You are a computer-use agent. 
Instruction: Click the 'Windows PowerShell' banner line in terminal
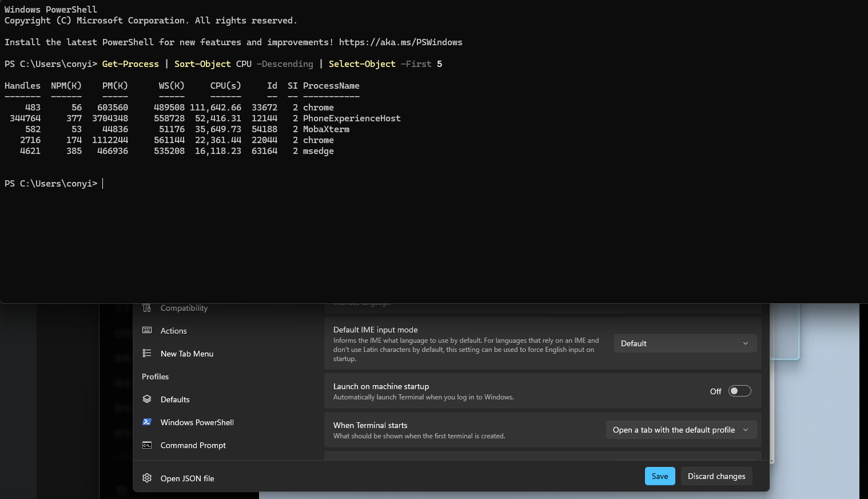click(51, 10)
